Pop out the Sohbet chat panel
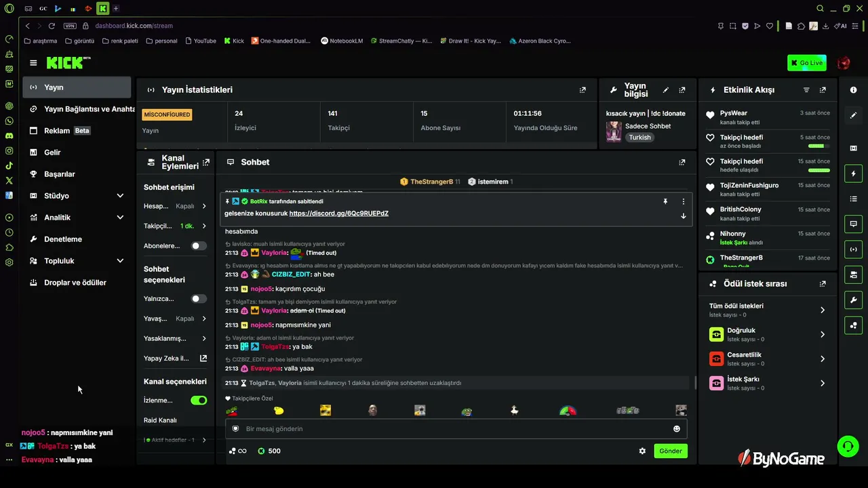868x488 pixels. [682, 163]
